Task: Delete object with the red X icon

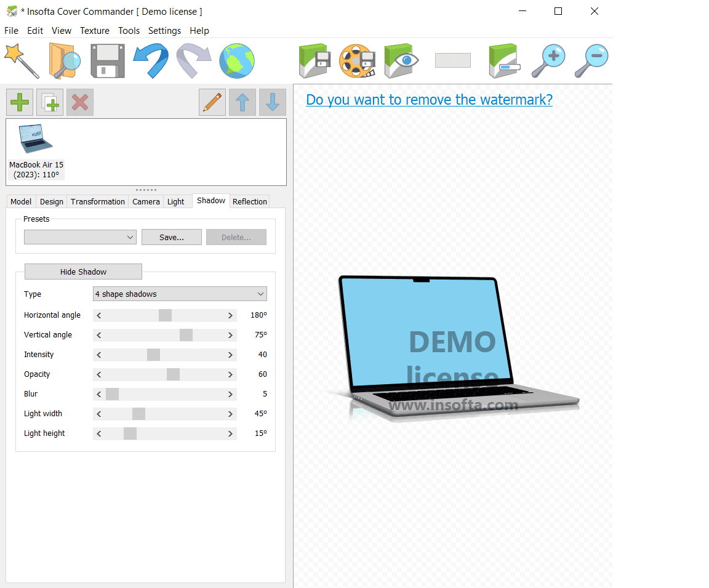Action: [x=80, y=102]
